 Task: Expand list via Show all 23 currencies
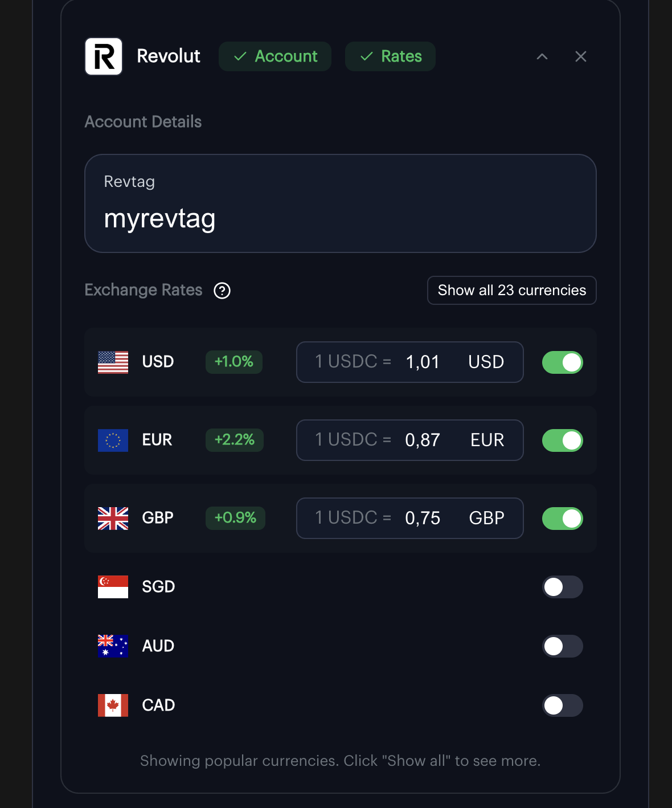tap(511, 291)
